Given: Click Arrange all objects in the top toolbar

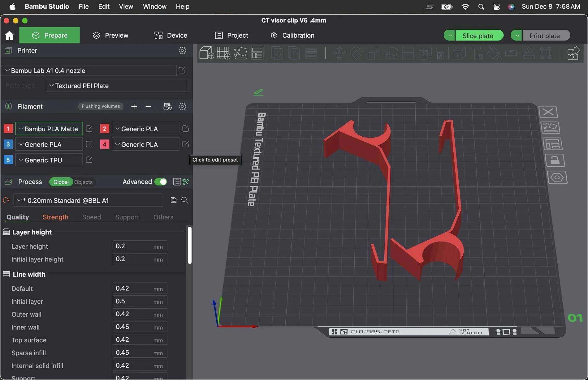Looking at the screenshot, I should pos(257,53).
